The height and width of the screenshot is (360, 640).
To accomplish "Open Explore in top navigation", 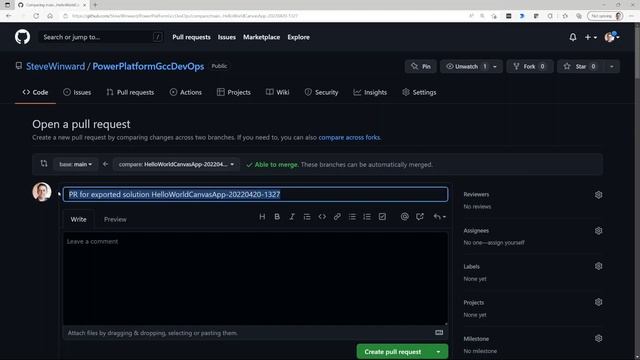I will [298, 37].
